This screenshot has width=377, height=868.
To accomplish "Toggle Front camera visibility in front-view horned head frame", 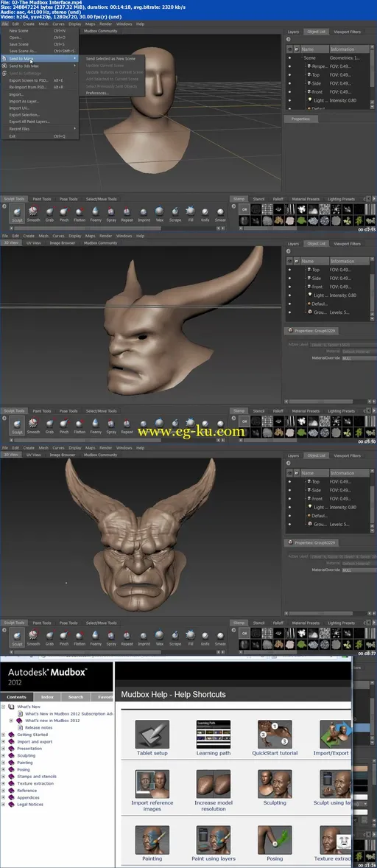I will click(289, 499).
